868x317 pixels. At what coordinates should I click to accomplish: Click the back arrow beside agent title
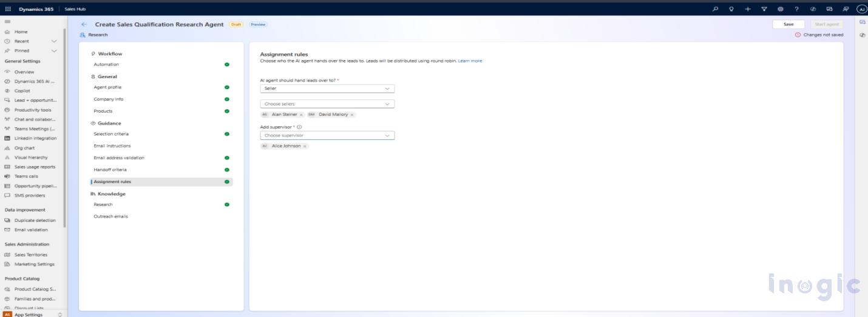pos(84,24)
